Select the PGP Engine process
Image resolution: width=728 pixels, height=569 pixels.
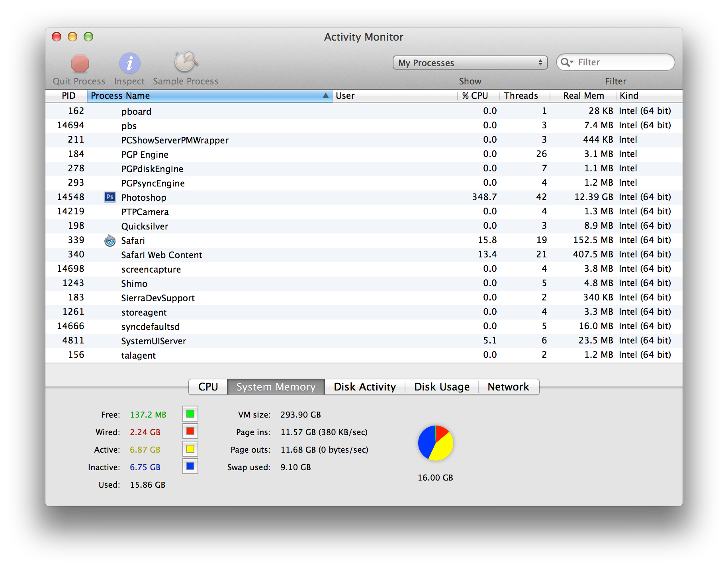coord(145,155)
